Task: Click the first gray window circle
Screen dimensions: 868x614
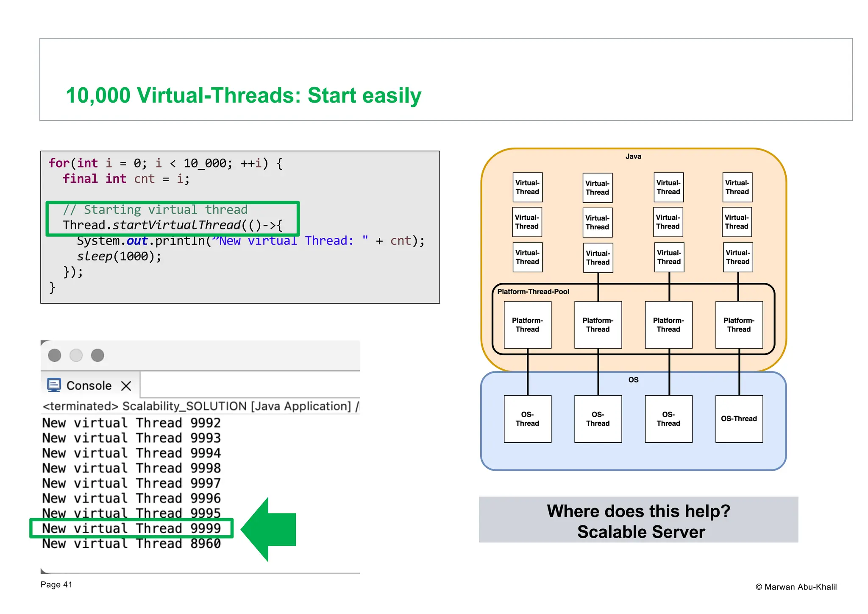Action: (x=55, y=355)
